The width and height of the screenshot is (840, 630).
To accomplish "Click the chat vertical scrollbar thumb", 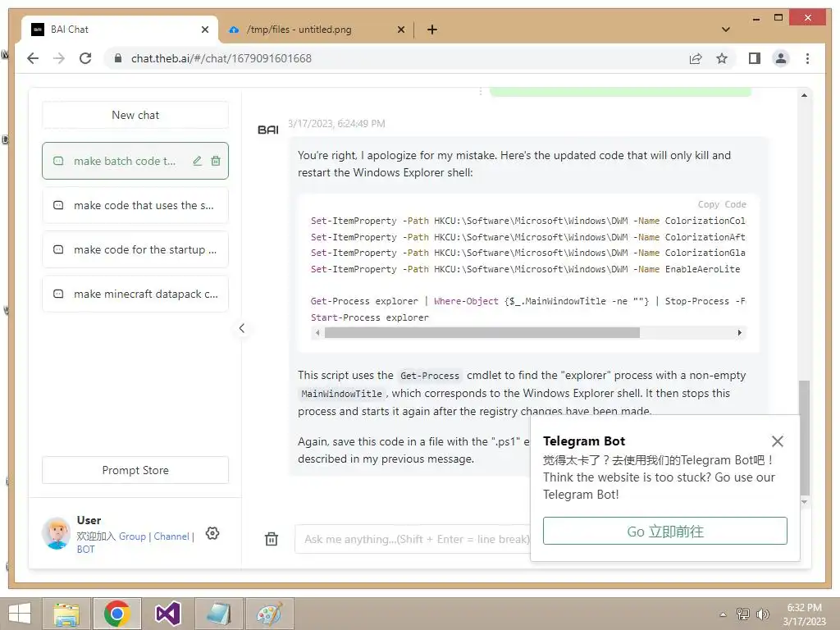I will [x=804, y=437].
